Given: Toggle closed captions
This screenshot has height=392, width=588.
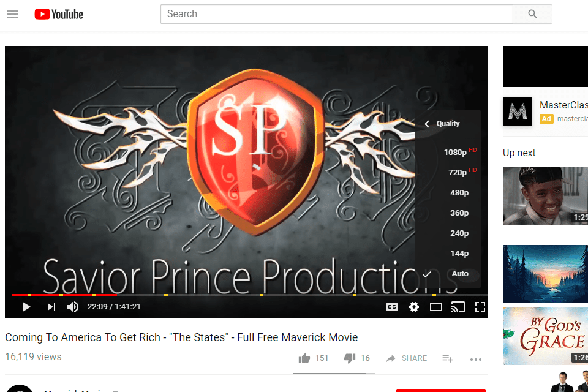Looking at the screenshot, I should pos(392,307).
